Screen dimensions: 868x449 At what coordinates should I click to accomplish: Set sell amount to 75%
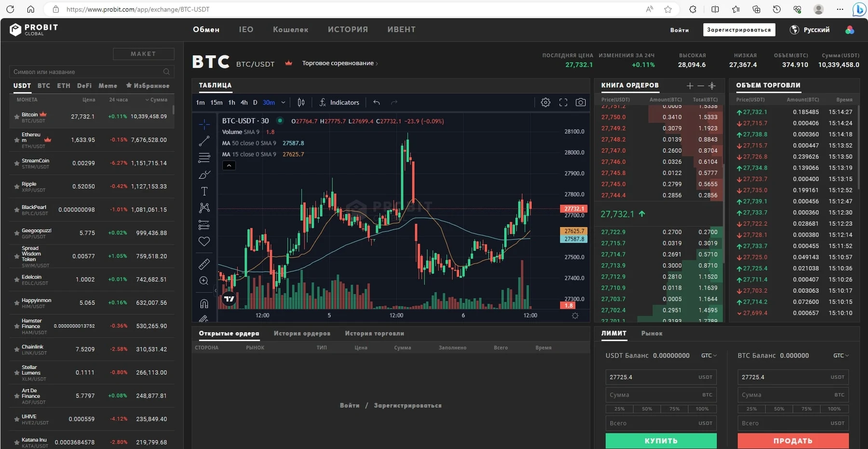click(807, 409)
